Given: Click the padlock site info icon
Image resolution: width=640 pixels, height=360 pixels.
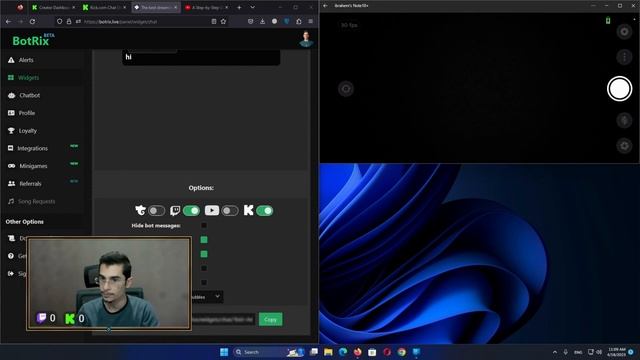Looking at the screenshot, I should click(x=69, y=21).
